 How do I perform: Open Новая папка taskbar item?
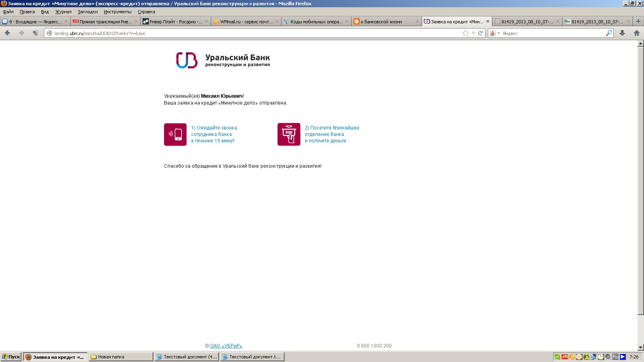point(121,357)
